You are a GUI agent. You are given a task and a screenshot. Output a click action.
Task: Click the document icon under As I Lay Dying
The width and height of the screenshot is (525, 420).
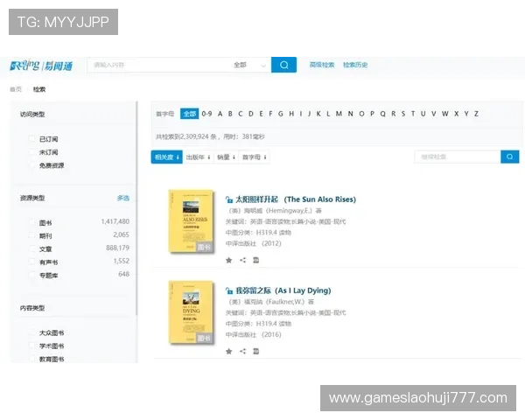255,352
